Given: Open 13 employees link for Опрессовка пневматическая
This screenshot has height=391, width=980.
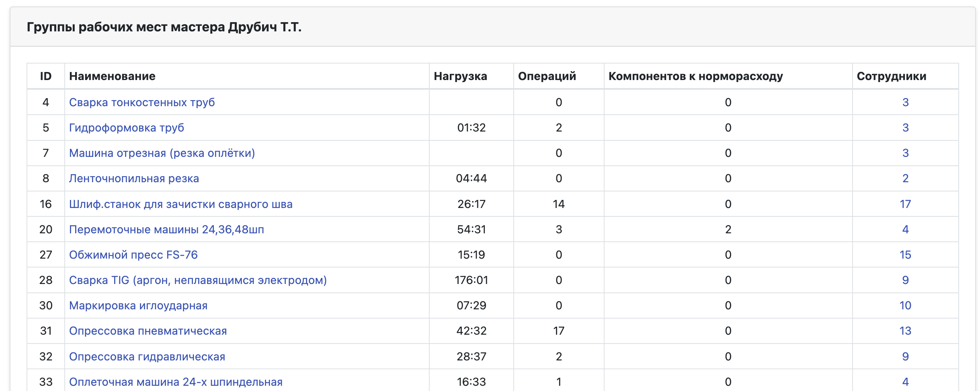Looking at the screenshot, I should click(x=905, y=331).
